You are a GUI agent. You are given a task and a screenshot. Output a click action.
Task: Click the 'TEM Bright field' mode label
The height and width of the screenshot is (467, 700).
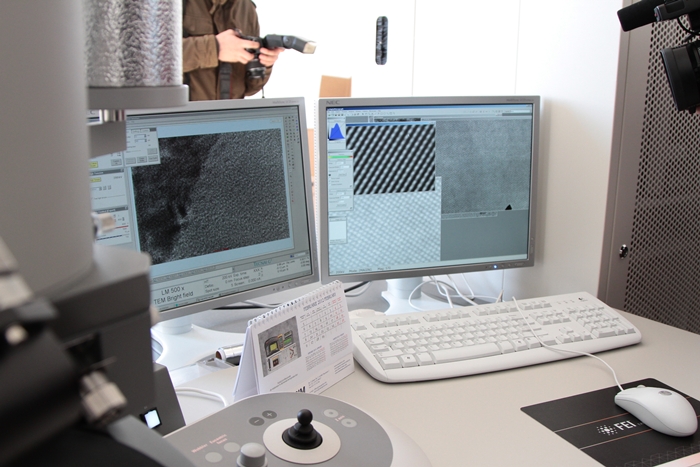[x=174, y=299]
